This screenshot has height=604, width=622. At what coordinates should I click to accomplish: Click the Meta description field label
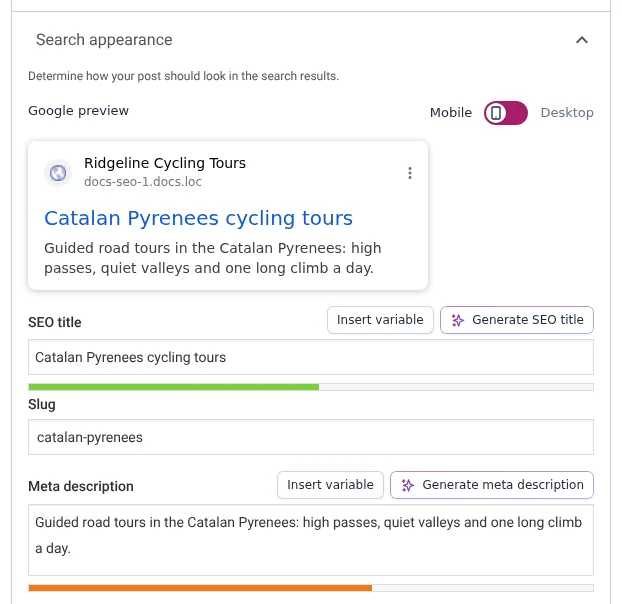pyautogui.click(x=81, y=487)
